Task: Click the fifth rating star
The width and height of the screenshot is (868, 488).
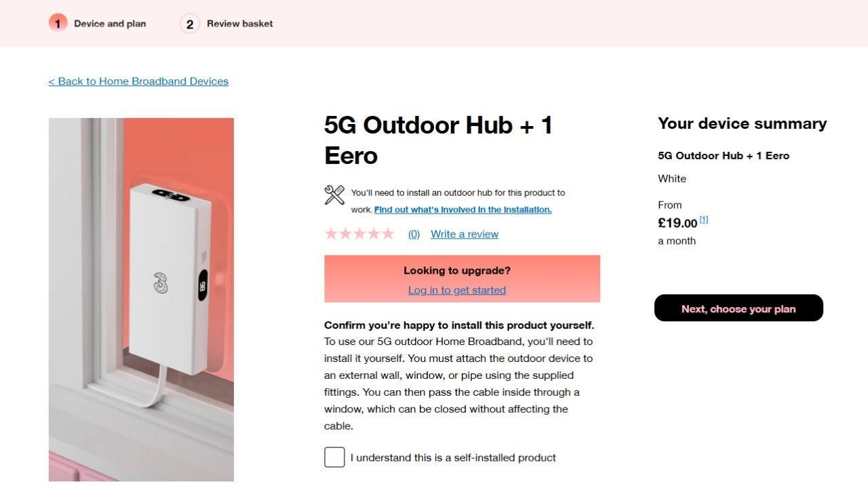Action: [x=388, y=234]
